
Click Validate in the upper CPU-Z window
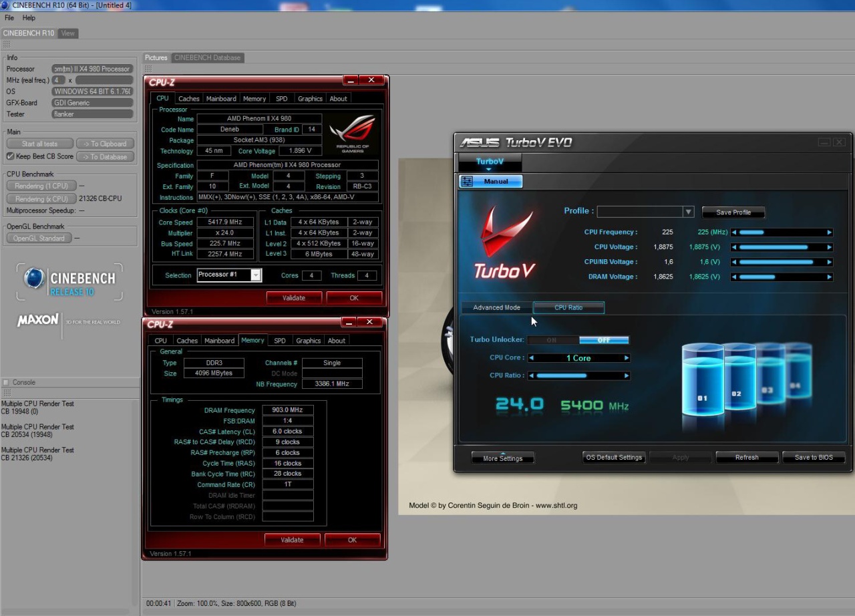pyautogui.click(x=294, y=298)
